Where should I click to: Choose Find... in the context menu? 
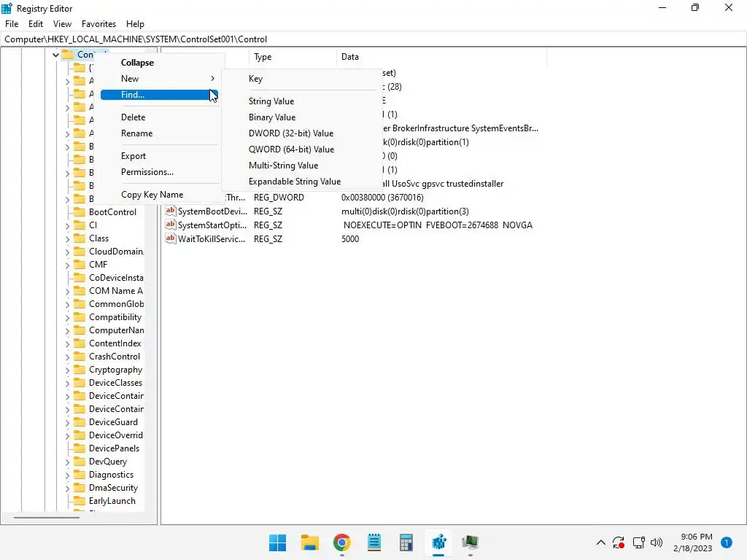pos(159,95)
